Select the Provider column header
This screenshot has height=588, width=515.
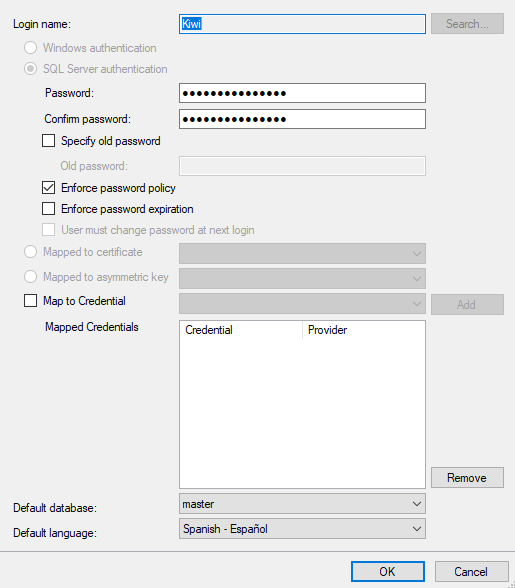(363, 330)
